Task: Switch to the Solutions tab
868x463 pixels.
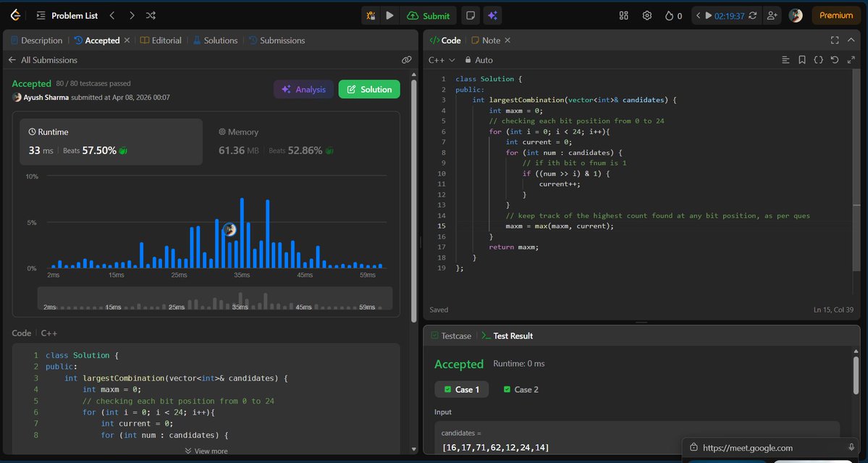Action: tap(215, 41)
